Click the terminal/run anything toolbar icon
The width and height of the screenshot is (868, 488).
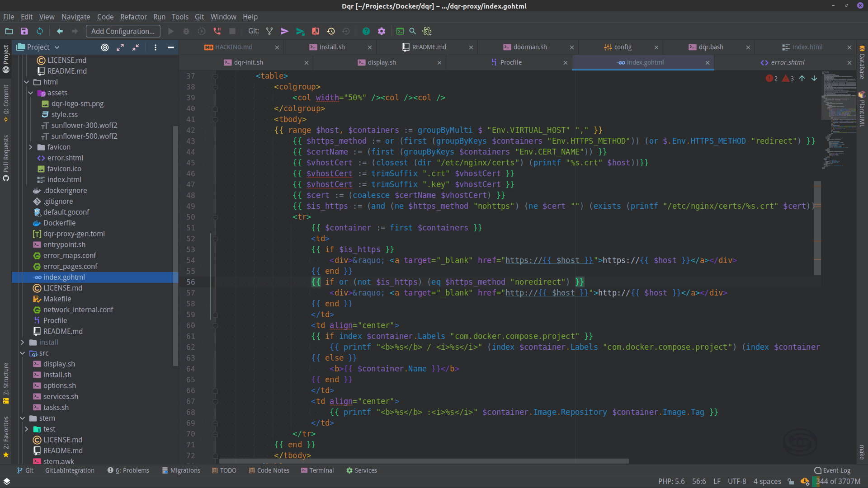(x=400, y=31)
